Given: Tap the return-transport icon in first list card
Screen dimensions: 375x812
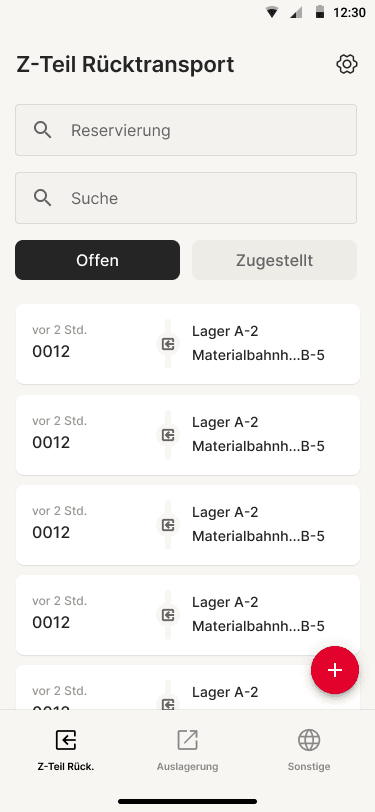Looking at the screenshot, I should (x=168, y=344).
